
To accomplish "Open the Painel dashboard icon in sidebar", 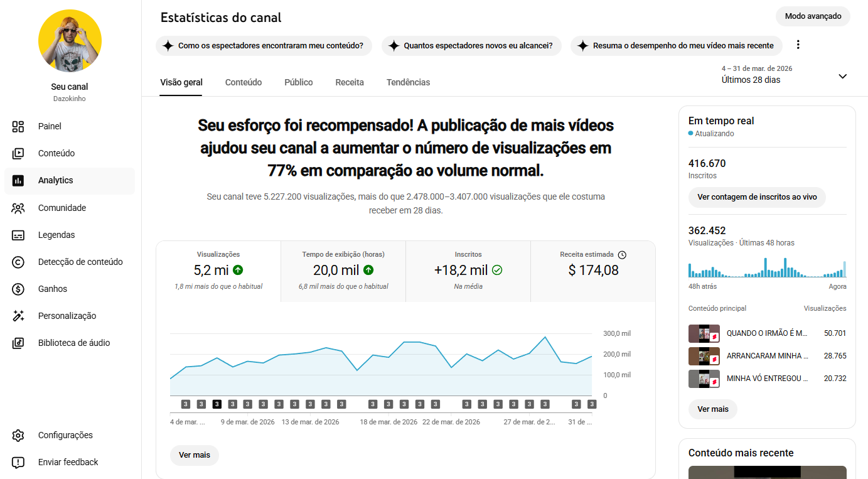I will 18,126.
